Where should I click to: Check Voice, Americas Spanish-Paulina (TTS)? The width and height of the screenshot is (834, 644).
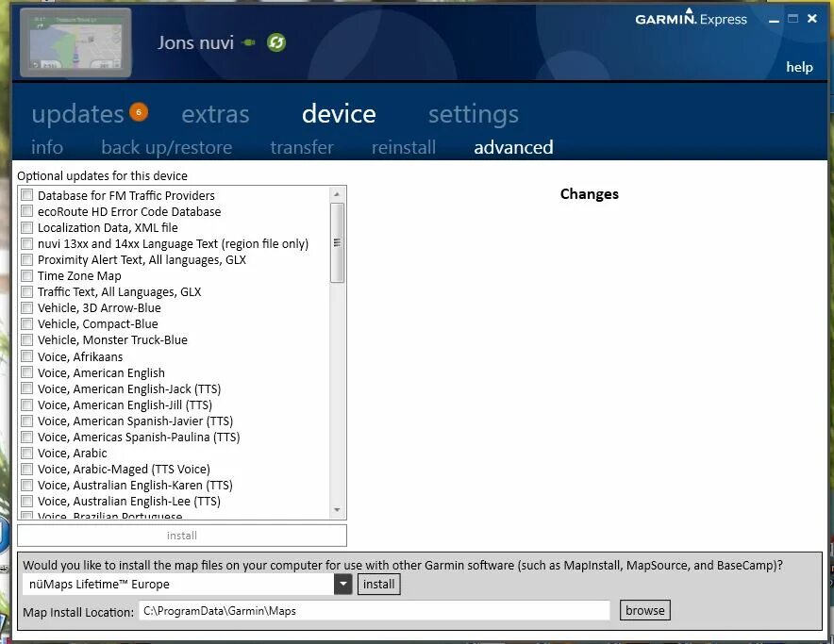tap(27, 438)
